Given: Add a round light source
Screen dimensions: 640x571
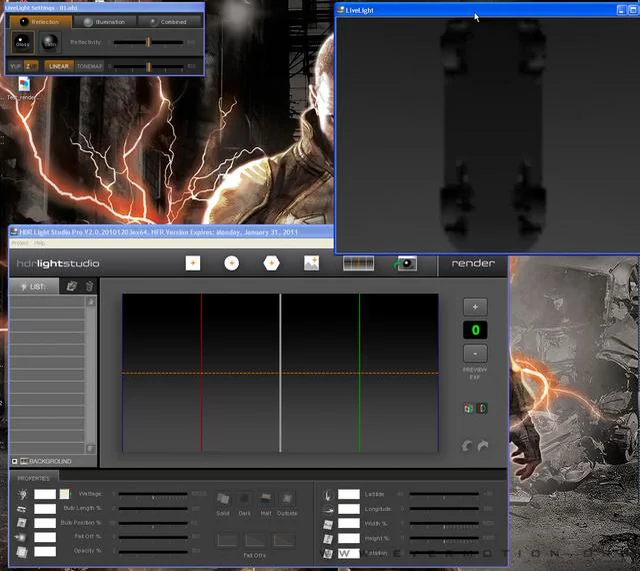Looking at the screenshot, I should [231, 263].
